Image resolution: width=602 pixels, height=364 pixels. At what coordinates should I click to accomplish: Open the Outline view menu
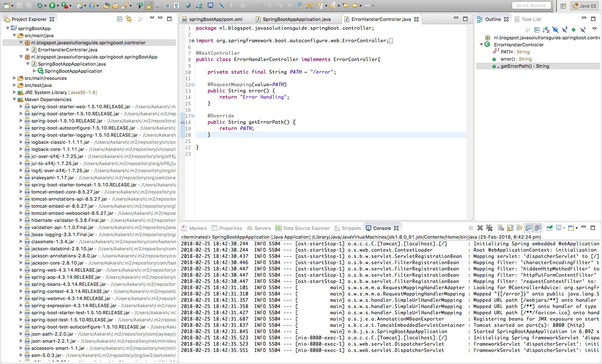point(594,29)
